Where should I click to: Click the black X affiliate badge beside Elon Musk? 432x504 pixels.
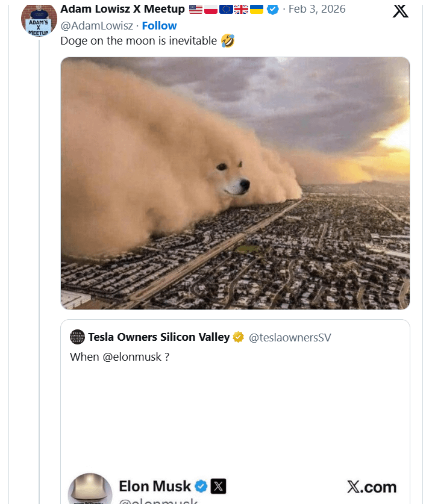click(218, 486)
